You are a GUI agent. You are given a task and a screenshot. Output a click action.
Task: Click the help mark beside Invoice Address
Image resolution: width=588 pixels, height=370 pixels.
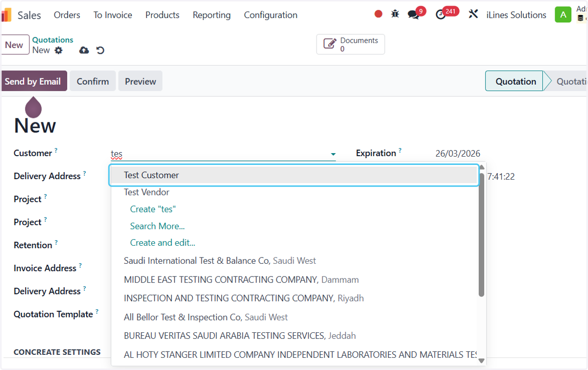[80, 265]
